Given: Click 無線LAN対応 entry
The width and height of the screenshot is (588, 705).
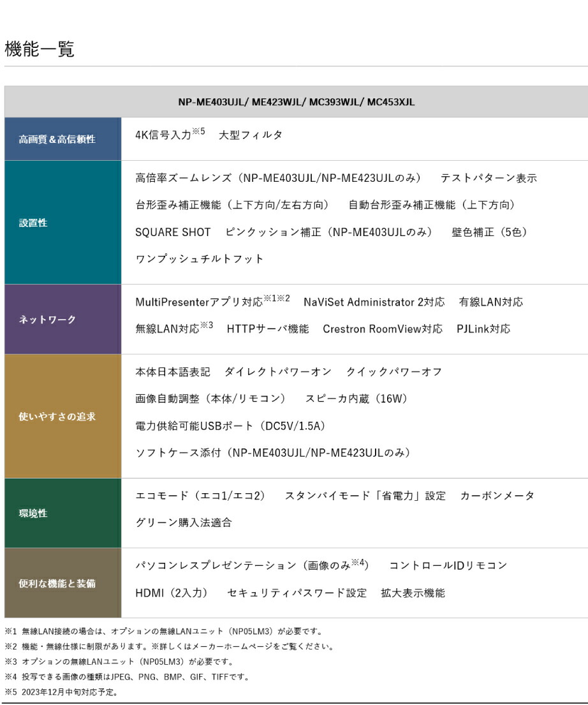Looking at the screenshot, I should point(174,328).
